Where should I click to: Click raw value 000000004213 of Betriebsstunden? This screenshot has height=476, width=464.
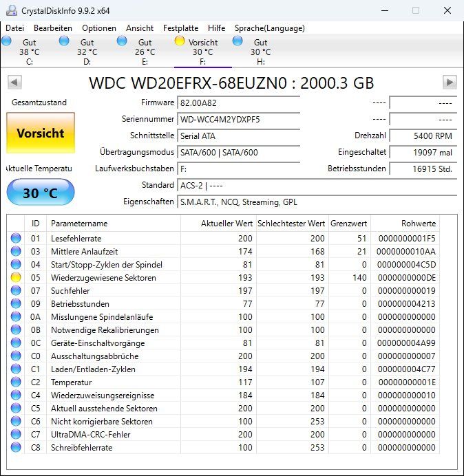click(407, 303)
